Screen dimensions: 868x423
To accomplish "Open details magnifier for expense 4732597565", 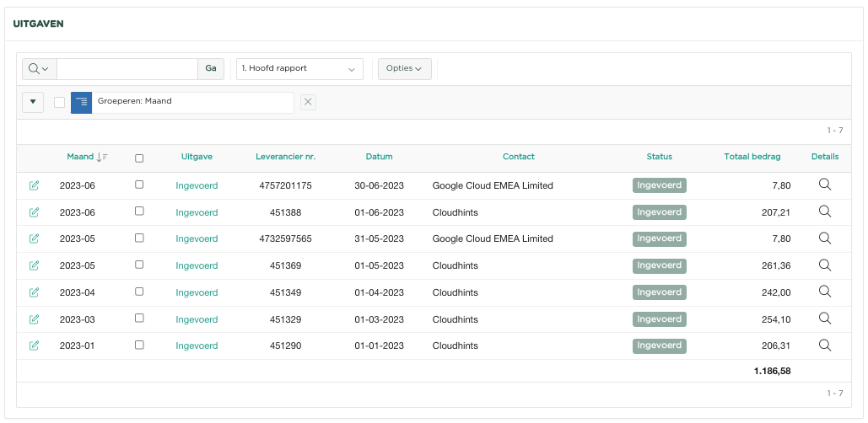I will pos(825,238).
